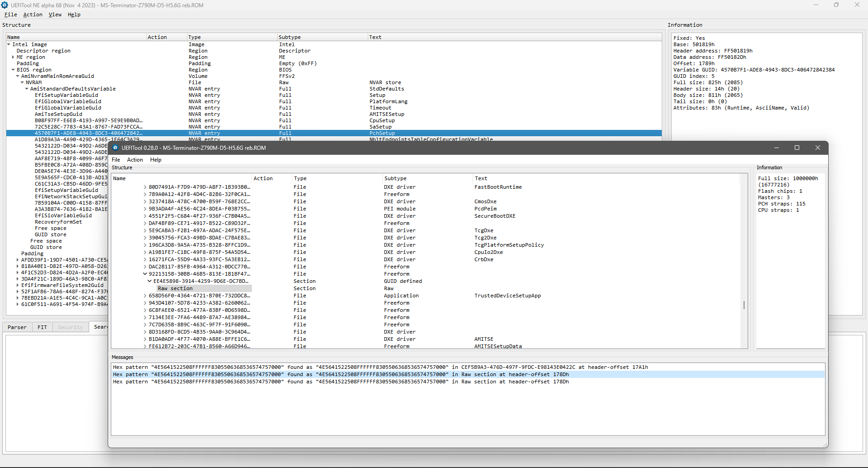Expand the 3237418A CmosDxe driver
This screenshot has height=468, width=868.
click(145, 201)
